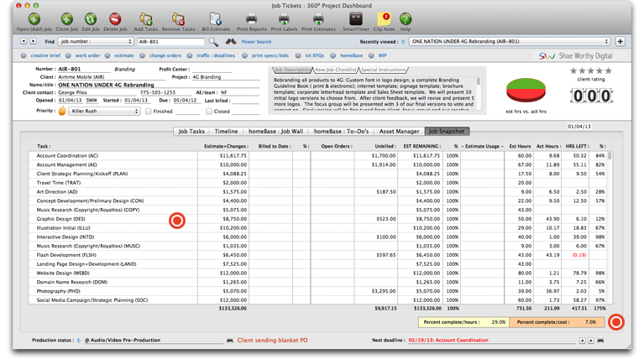Check the Finished checkbox
Viewport: 644px width, 359px height.
(149, 111)
